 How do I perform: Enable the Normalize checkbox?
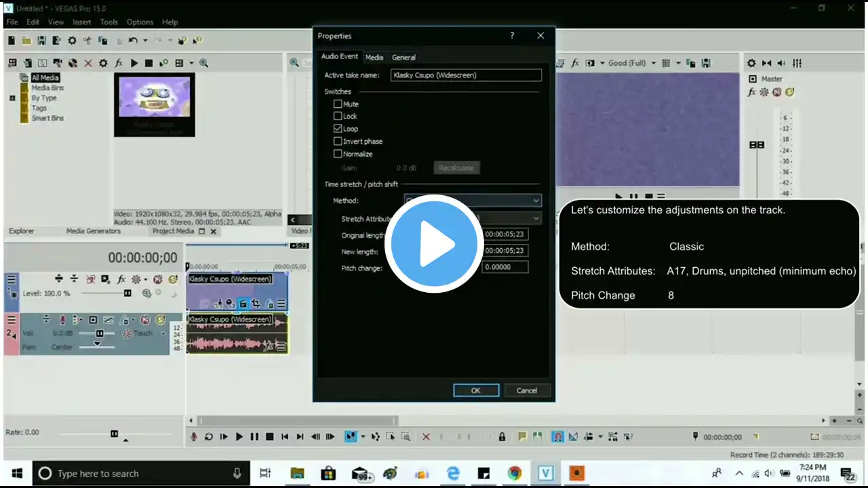[x=338, y=154]
